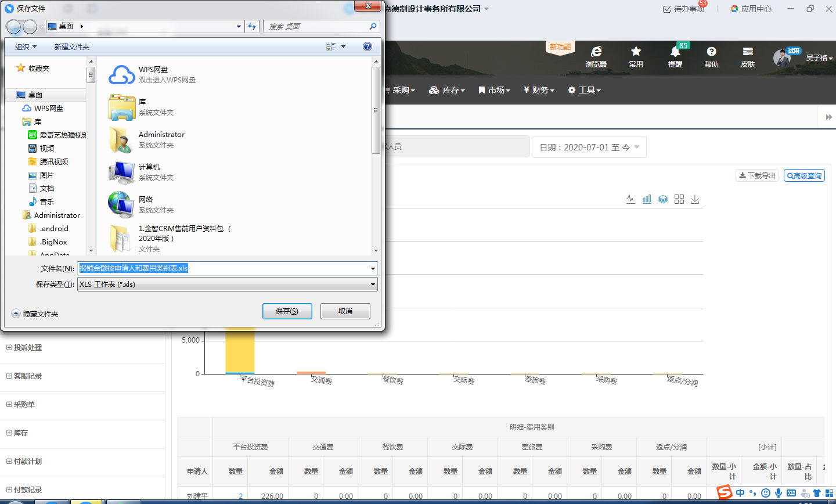Viewport: 836px width, 504px height.
Task: Click the 新功能 badge
Action: [560, 47]
